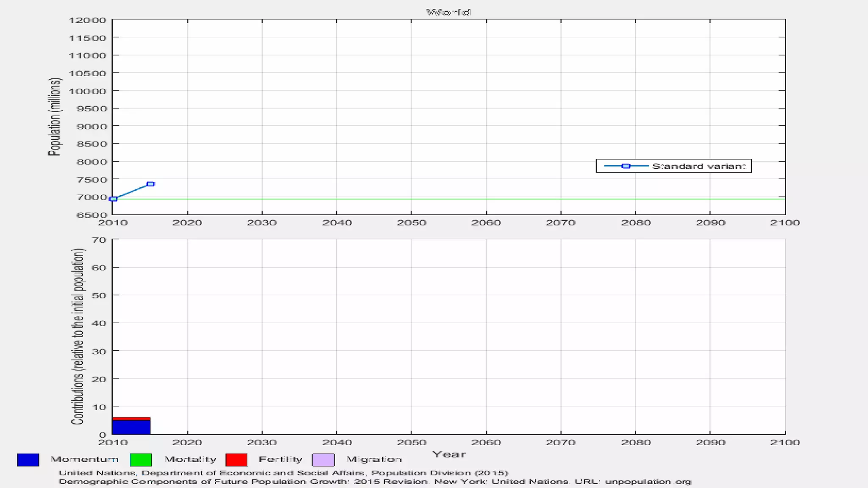Click the red Fertility bar segment
The width and height of the screenshot is (868, 488).
(131, 419)
